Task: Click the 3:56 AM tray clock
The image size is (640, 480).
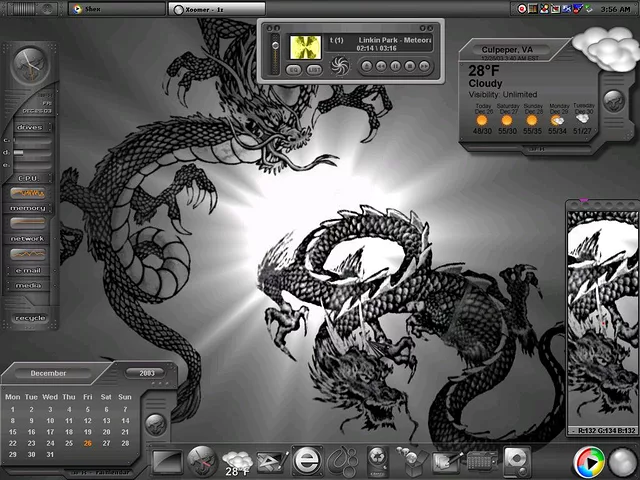Action: coord(616,9)
